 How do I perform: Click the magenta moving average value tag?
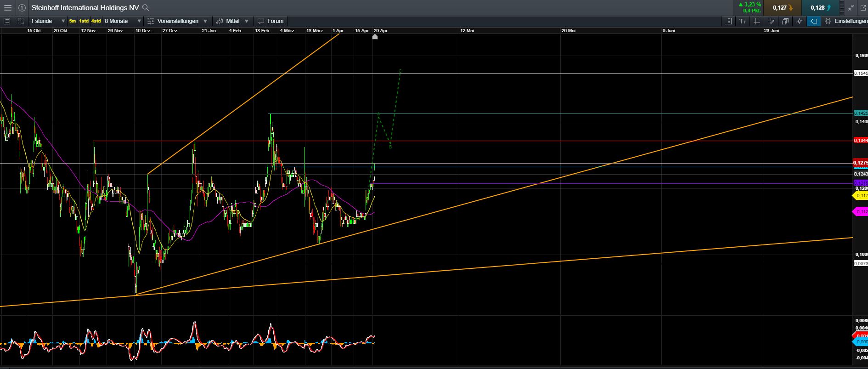860,212
